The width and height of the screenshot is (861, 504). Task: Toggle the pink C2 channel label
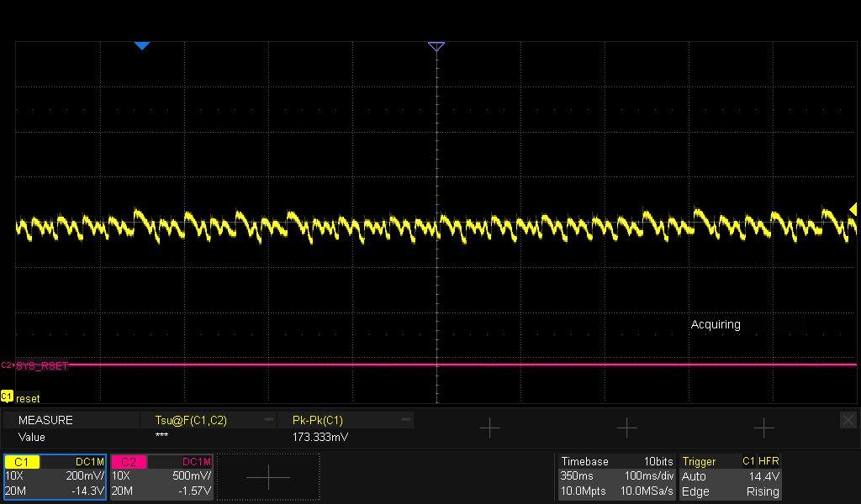click(x=129, y=462)
